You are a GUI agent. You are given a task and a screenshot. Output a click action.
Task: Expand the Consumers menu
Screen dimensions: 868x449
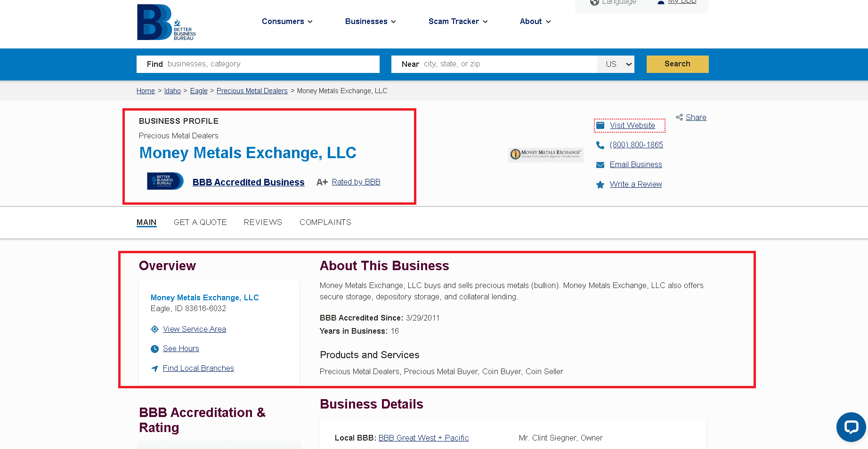pyautogui.click(x=287, y=22)
